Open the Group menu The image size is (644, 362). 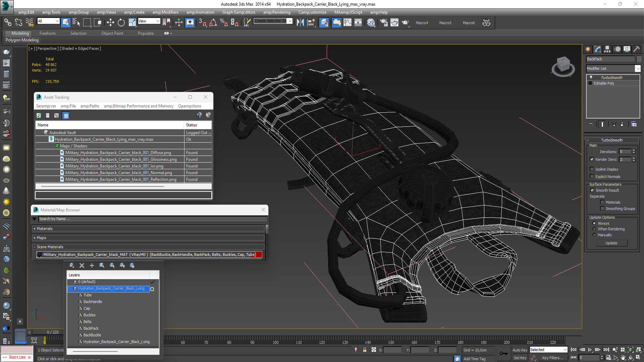click(x=79, y=12)
